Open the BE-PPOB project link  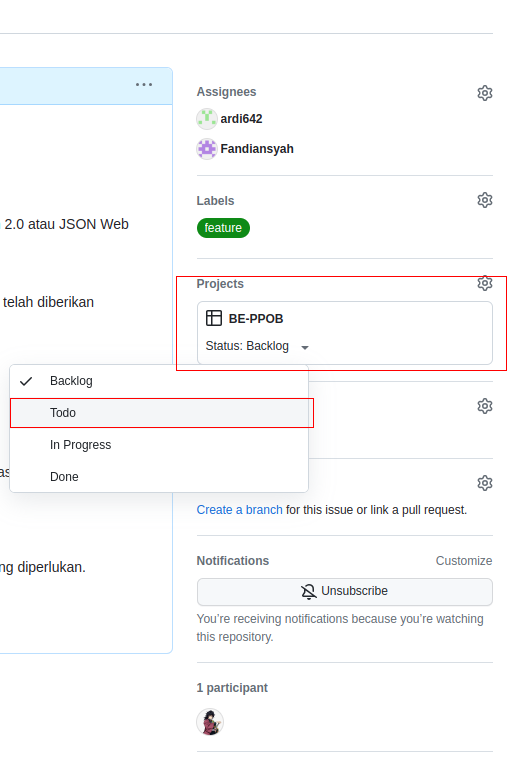[256, 319]
